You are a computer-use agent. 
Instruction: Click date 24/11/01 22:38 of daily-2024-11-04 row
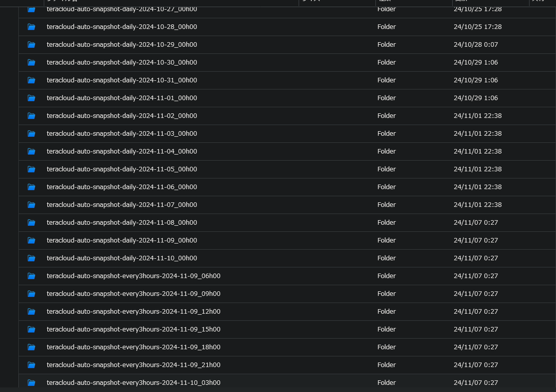[478, 152]
